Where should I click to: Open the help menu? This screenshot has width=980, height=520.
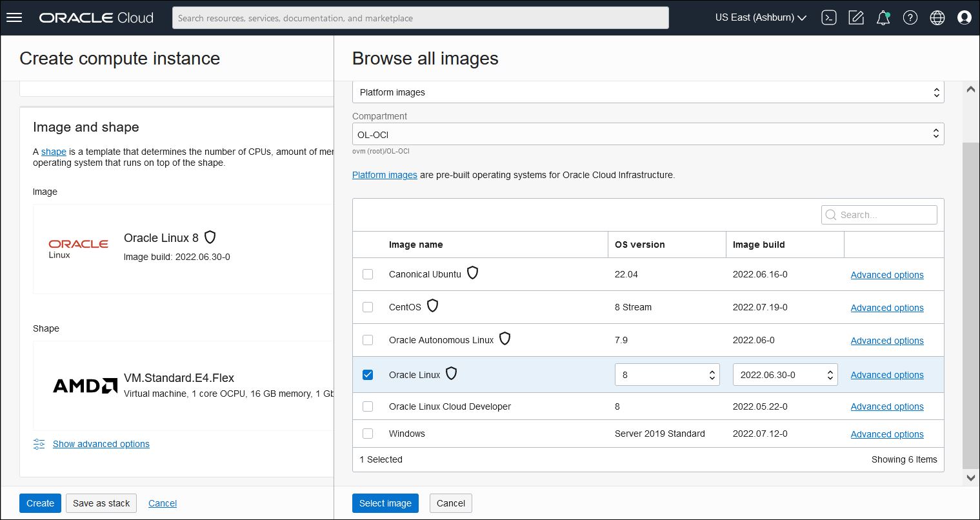pyautogui.click(x=910, y=17)
